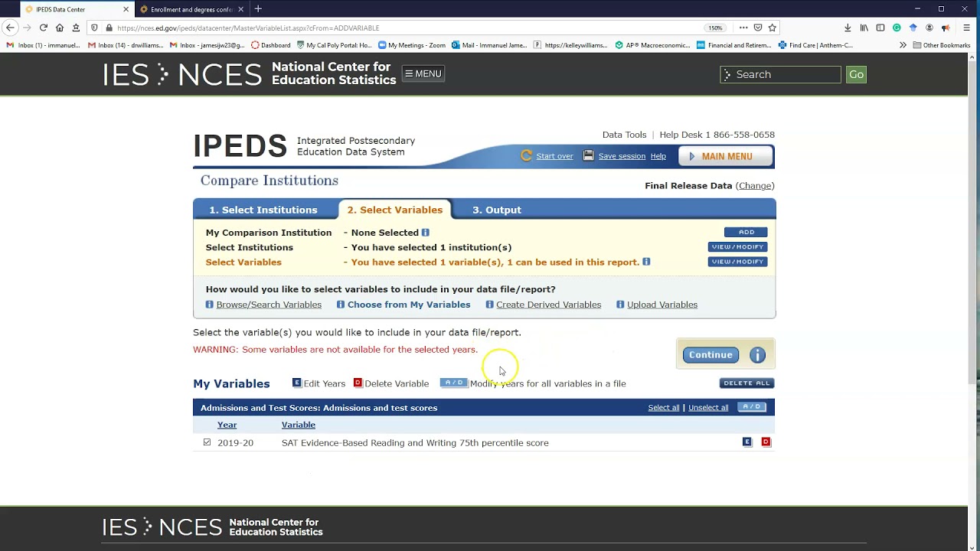This screenshot has width=980, height=551.
Task: Click the Continue button
Action: pos(710,355)
